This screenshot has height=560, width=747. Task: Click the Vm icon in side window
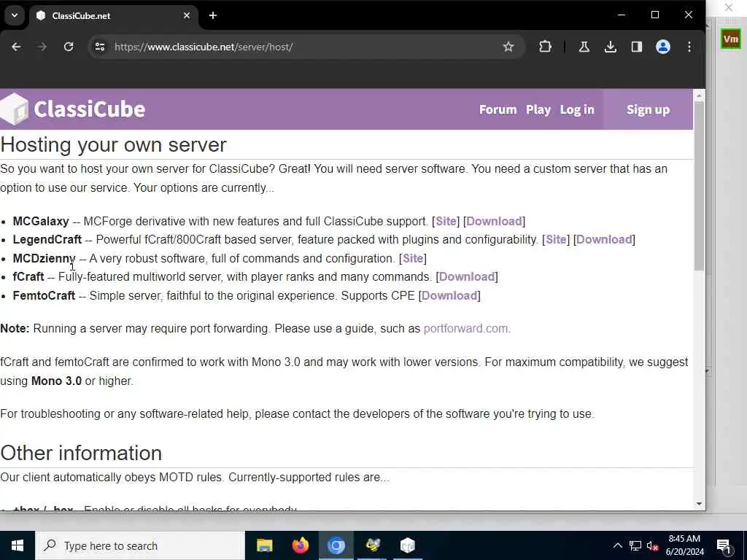pyautogui.click(x=730, y=39)
